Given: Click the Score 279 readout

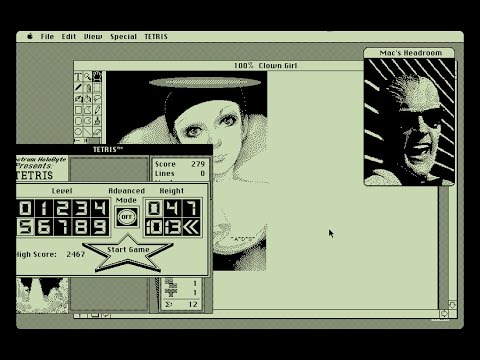Looking at the screenshot, I should [180, 164].
